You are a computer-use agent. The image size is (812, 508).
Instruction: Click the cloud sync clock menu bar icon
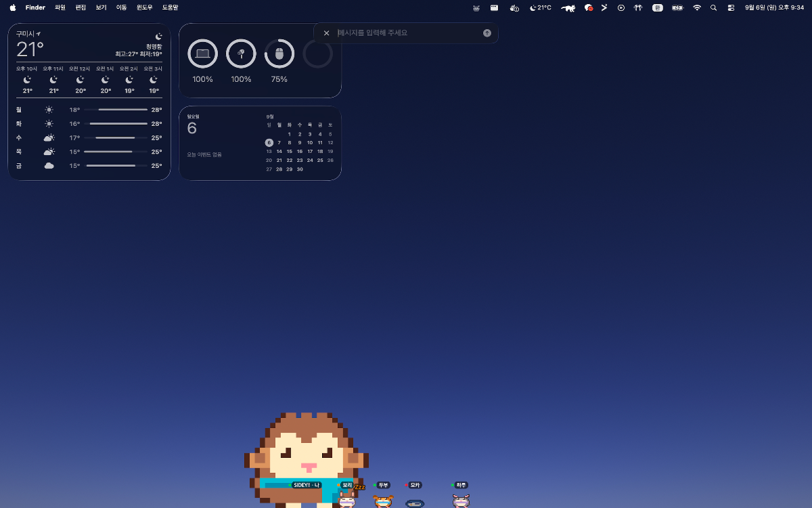click(x=514, y=7)
